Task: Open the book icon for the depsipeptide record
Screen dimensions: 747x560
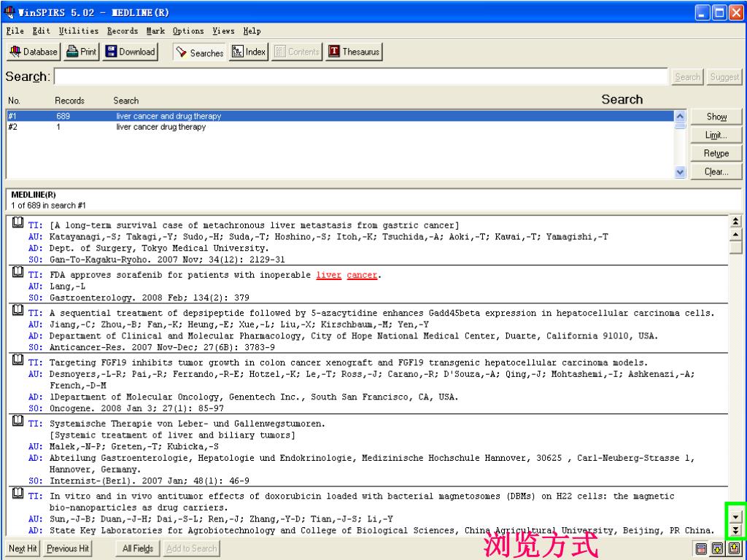Action: [18, 310]
